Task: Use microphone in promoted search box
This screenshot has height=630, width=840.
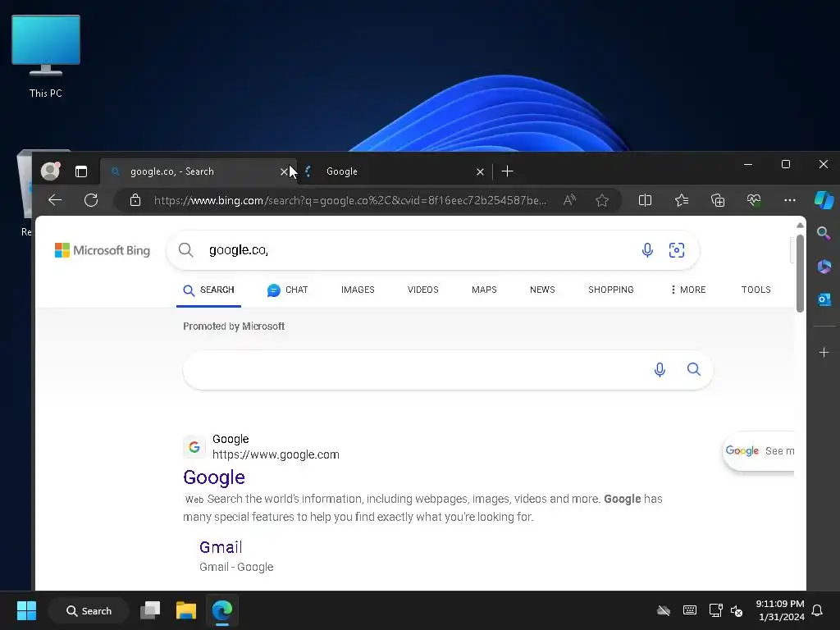Action: tap(660, 370)
